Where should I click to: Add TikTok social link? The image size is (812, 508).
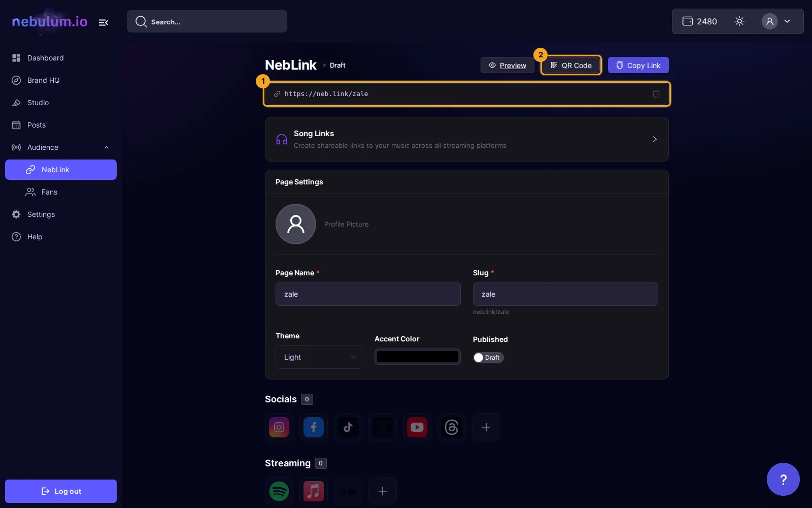click(348, 427)
